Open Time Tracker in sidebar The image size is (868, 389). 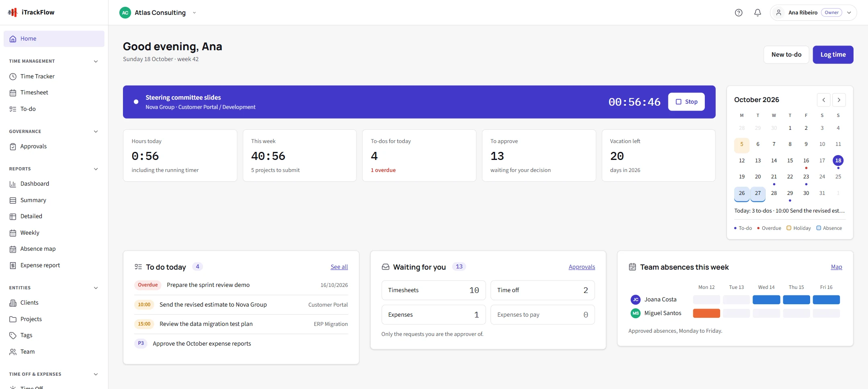click(x=54, y=76)
